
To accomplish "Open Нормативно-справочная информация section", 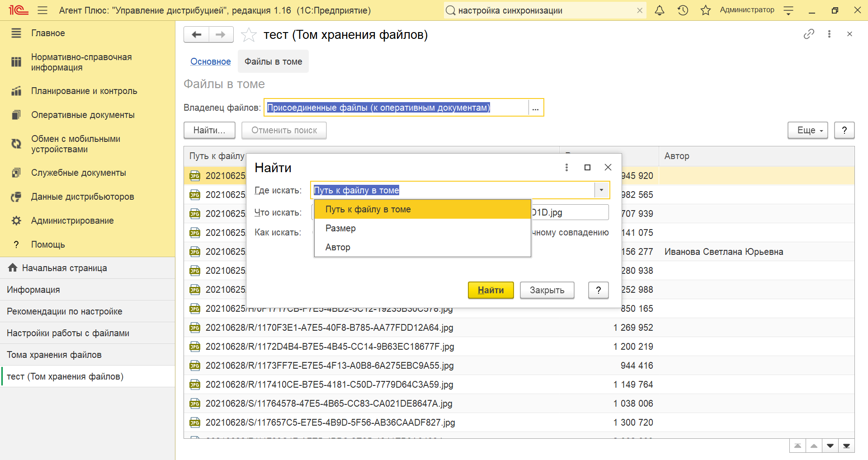I will [87, 62].
